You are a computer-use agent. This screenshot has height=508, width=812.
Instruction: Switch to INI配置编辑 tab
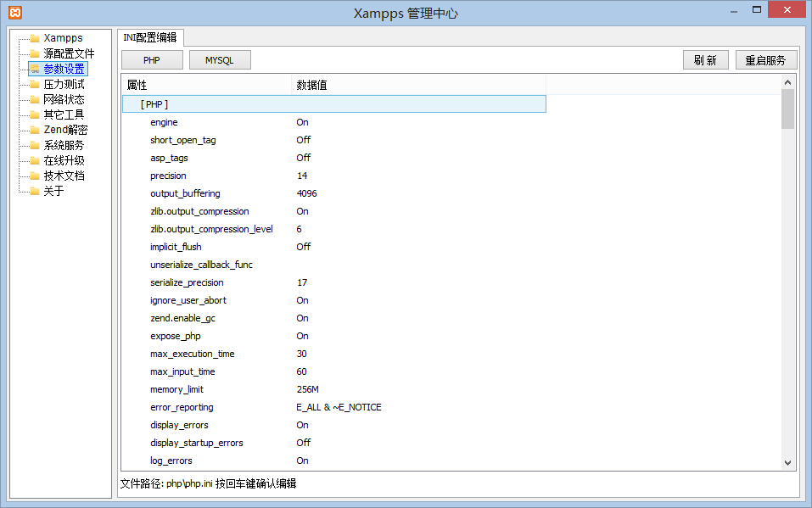tap(150, 38)
